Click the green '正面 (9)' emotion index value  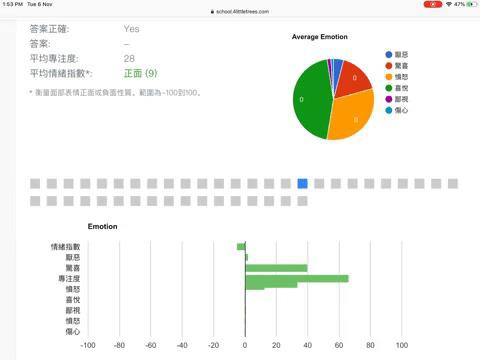click(140, 73)
